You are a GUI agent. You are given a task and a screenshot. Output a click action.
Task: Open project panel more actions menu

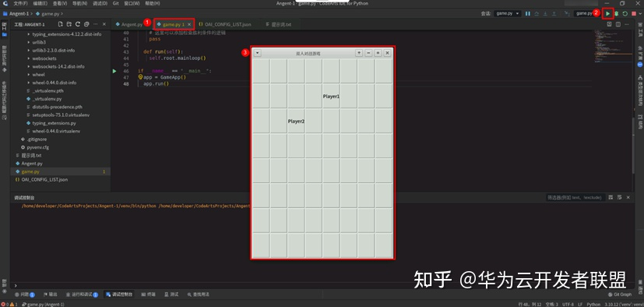coord(95,24)
